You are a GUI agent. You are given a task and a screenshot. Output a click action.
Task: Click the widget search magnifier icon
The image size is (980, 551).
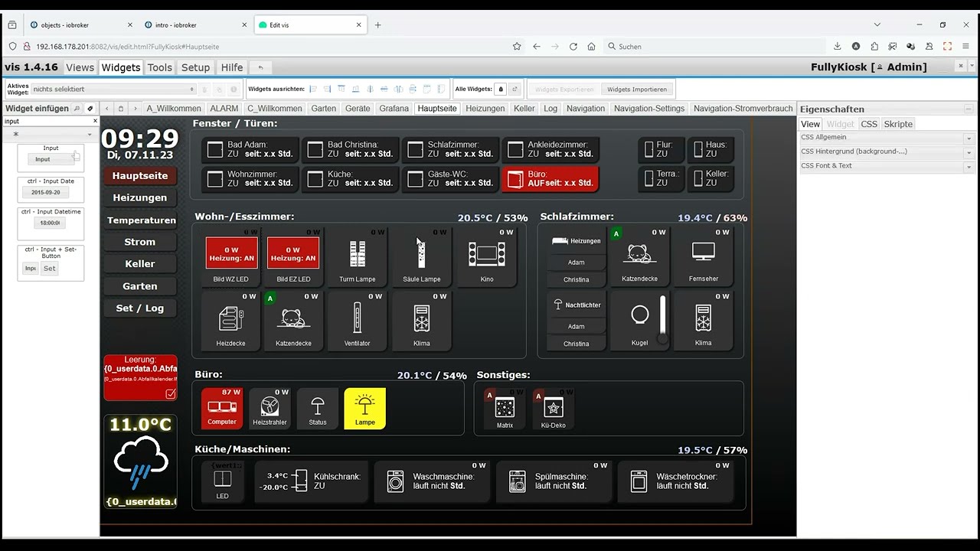77,109
